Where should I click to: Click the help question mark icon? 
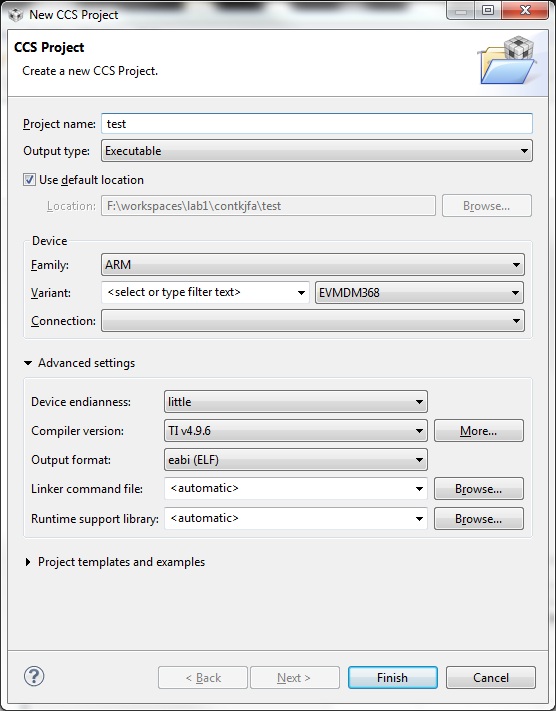click(x=34, y=676)
